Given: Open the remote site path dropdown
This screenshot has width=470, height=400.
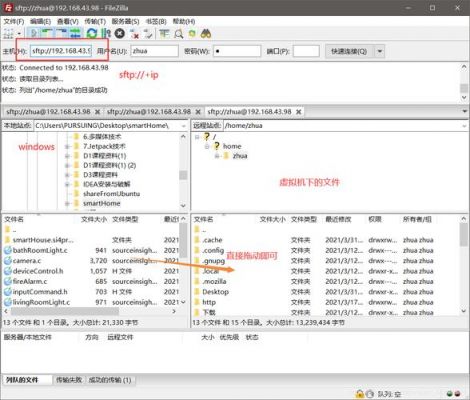Looking at the screenshot, I should 464,126.
